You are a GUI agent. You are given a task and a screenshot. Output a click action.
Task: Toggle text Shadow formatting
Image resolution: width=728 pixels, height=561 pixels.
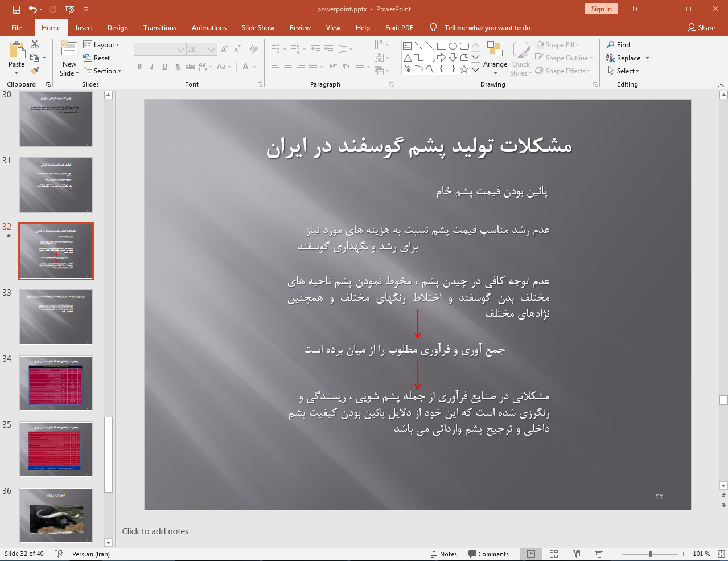pos(178,67)
